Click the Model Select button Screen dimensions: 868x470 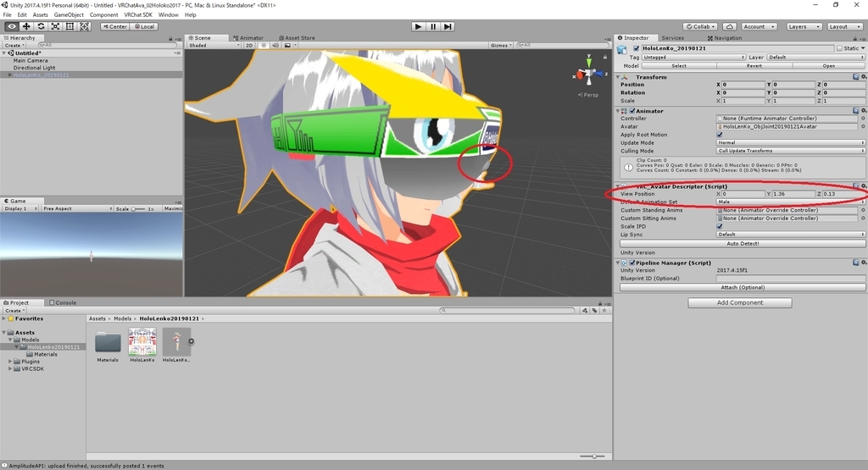tap(679, 66)
